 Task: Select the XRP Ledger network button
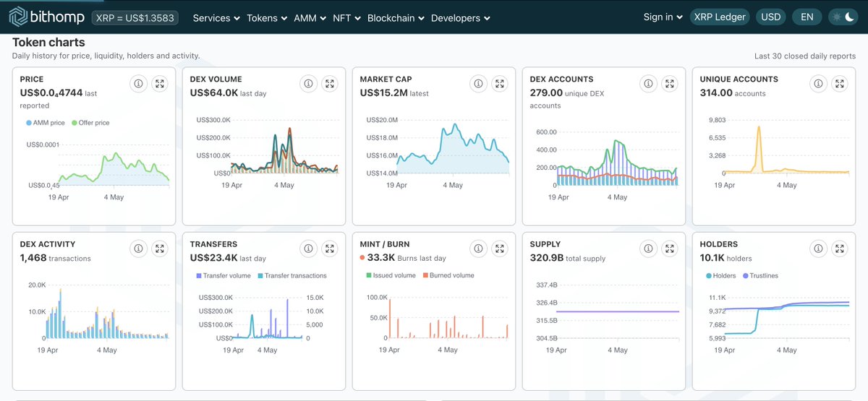click(720, 17)
